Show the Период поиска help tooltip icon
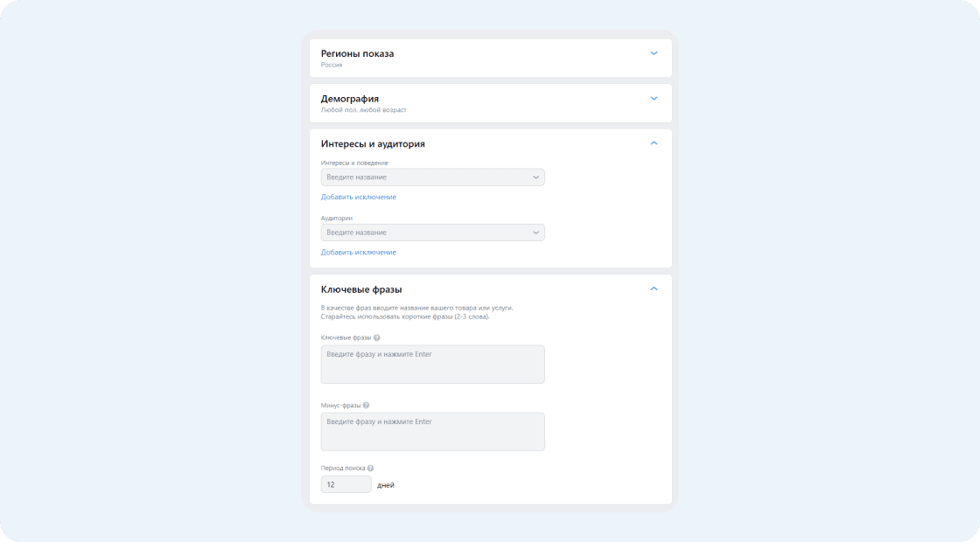Image resolution: width=980 pixels, height=542 pixels. coord(371,469)
